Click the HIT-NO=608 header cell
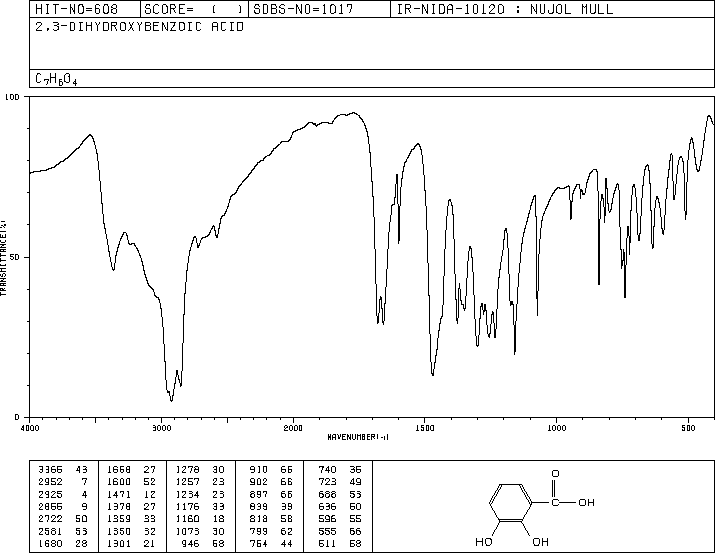Image resolution: width=715 pixels, height=553 pixels. tap(85, 9)
